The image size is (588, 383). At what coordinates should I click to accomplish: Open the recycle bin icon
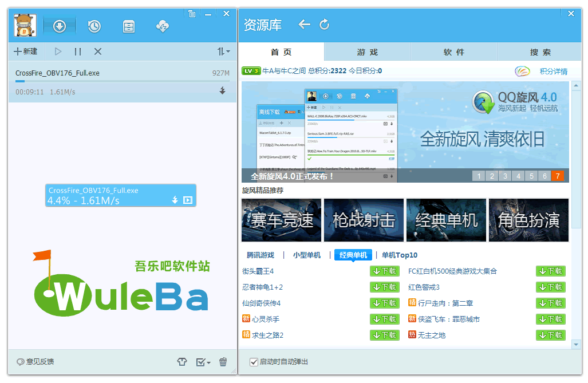pos(223,362)
